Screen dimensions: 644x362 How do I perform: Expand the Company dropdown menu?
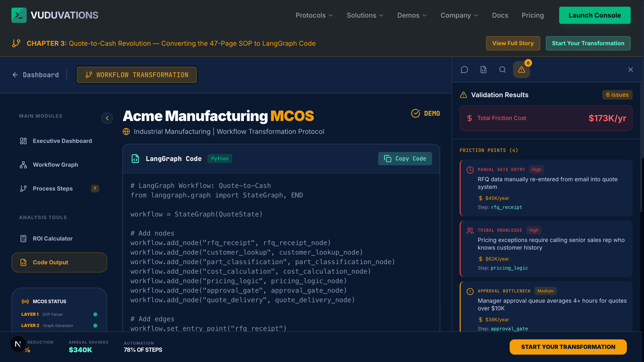click(459, 15)
